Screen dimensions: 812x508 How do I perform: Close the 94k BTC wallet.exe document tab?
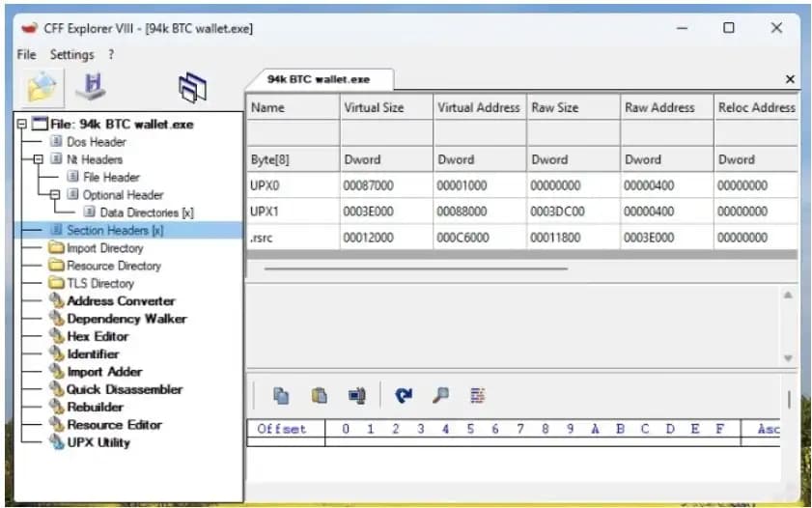tap(790, 79)
